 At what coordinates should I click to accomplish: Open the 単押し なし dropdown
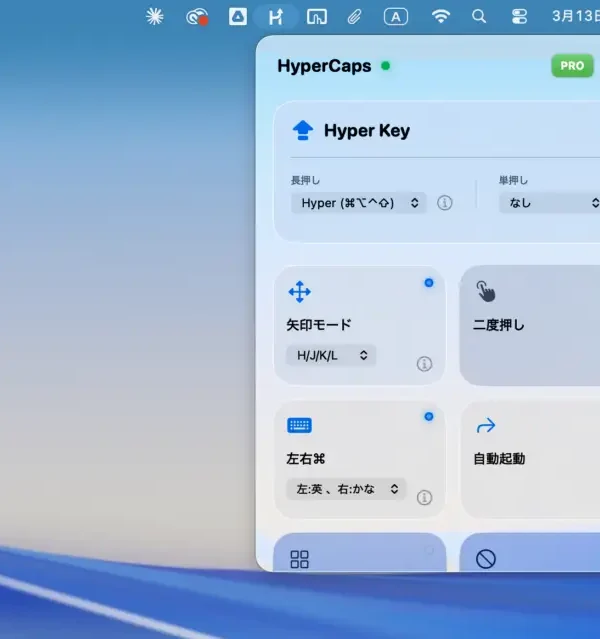point(550,203)
